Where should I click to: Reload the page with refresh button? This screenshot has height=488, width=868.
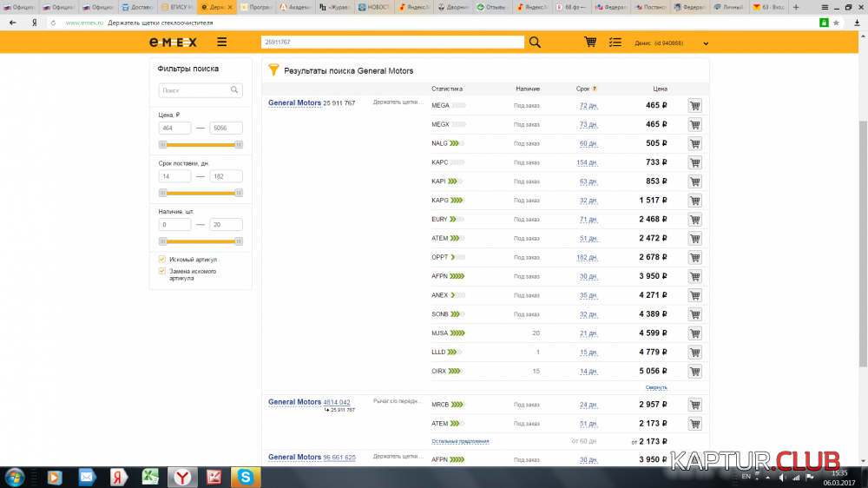click(53, 23)
